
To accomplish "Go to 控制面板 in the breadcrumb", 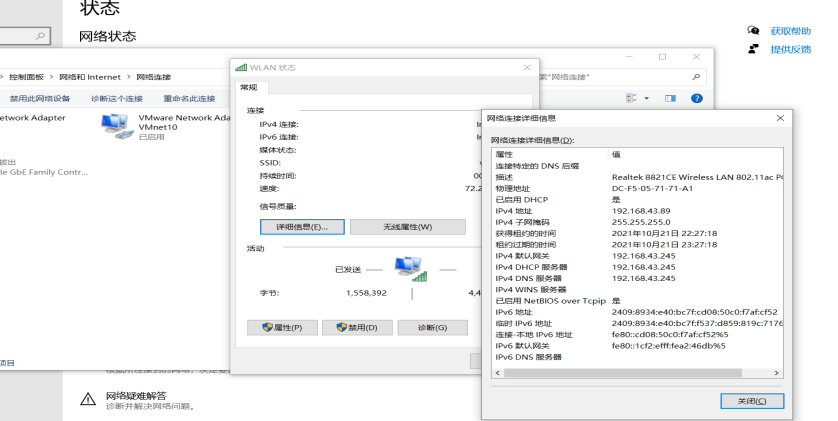I will coord(26,77).
